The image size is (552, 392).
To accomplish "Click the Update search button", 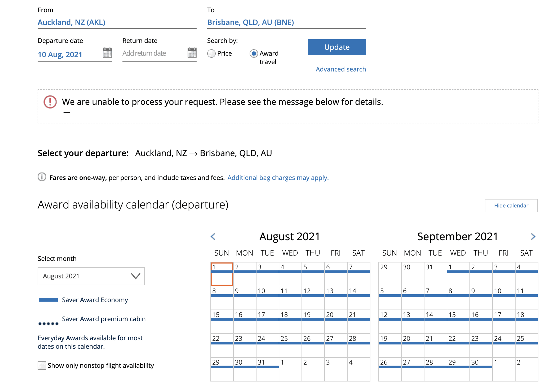I will coord(337,47).
